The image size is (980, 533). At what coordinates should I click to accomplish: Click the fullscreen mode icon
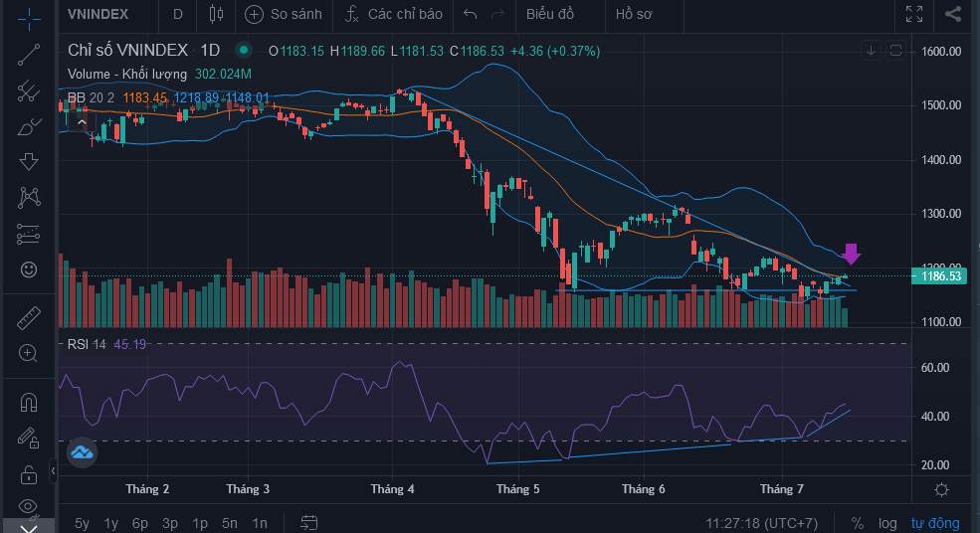(x=913, y=14)
